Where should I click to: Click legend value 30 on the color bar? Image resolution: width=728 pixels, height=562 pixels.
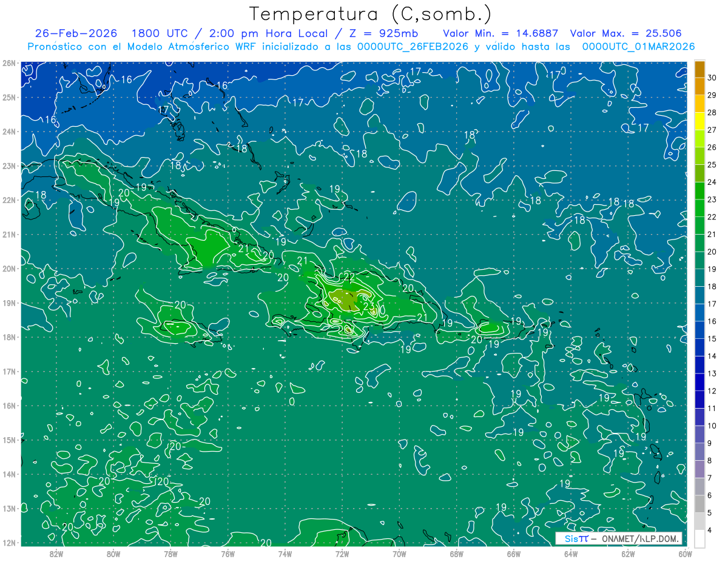[713, 78]
